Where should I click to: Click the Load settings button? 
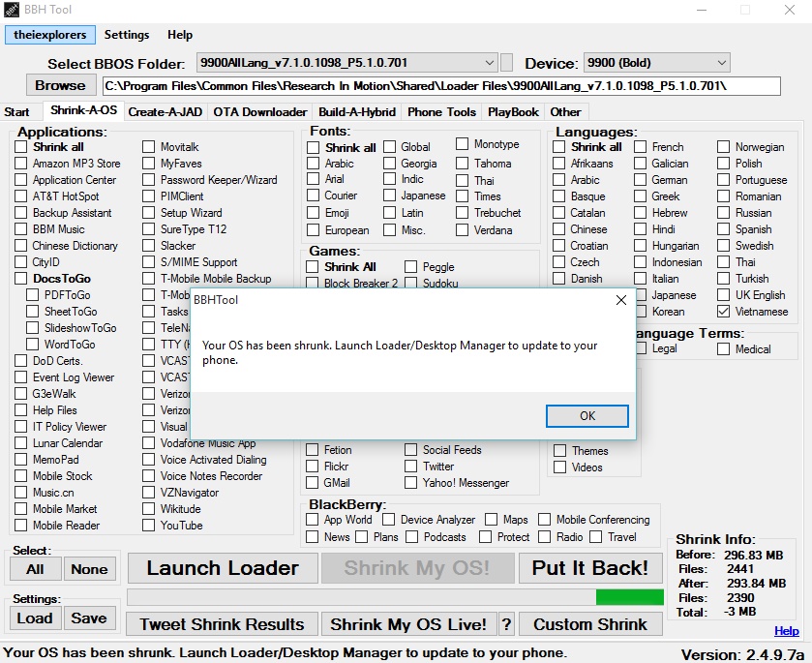pos(35,618)
